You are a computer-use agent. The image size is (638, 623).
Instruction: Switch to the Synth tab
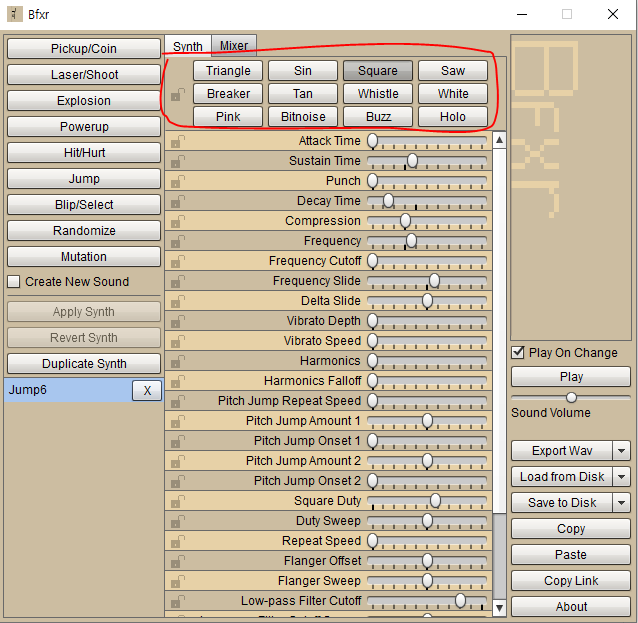click(x=188, y=46)
